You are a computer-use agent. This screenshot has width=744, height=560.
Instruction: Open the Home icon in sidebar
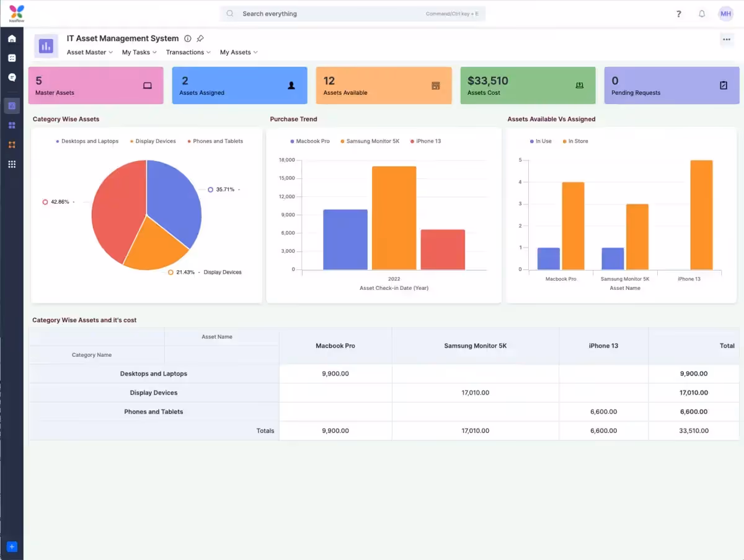11,38
